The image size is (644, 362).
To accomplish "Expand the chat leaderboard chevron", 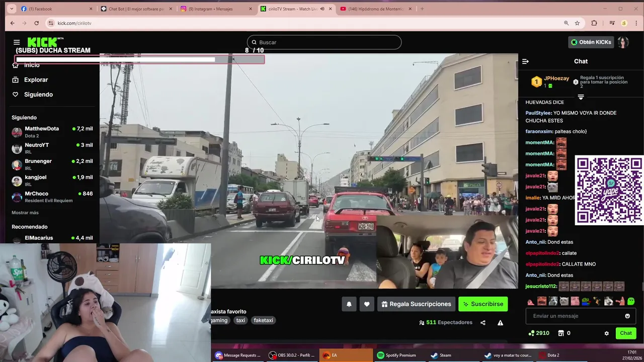I will [581, 97].
